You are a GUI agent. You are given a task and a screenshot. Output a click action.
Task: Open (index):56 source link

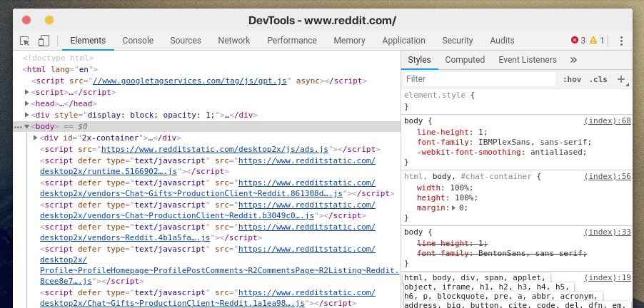tap(607, 176)
